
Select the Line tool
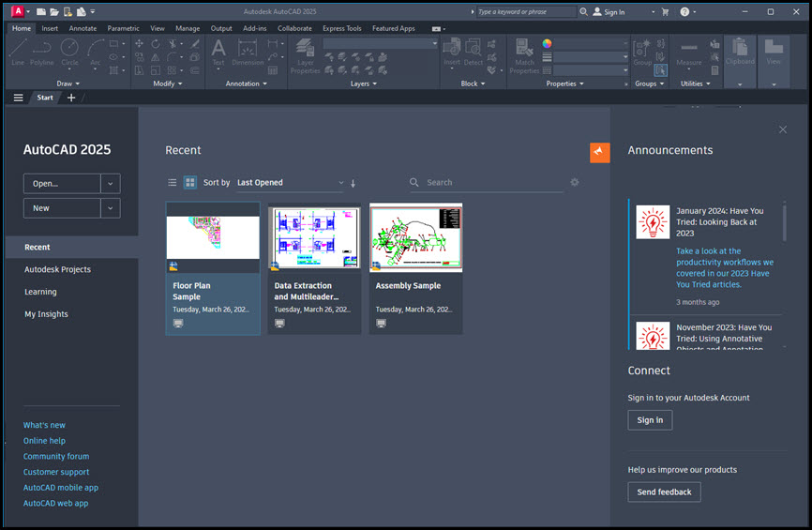[x=18, y=52]
